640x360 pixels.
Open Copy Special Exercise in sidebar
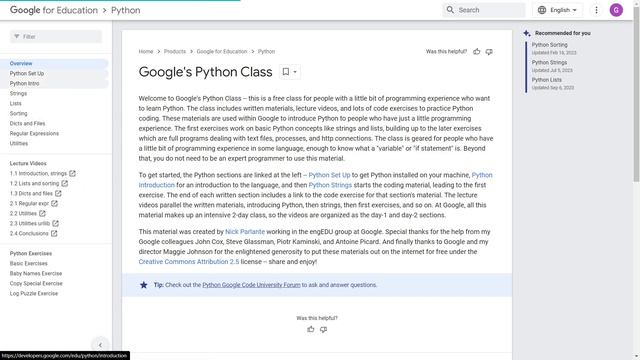pyautogui.click(x=36, y=283)
